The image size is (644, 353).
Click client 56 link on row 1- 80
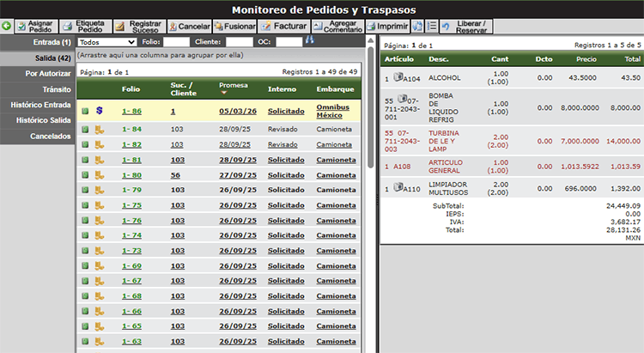click(x=175, y=175)
